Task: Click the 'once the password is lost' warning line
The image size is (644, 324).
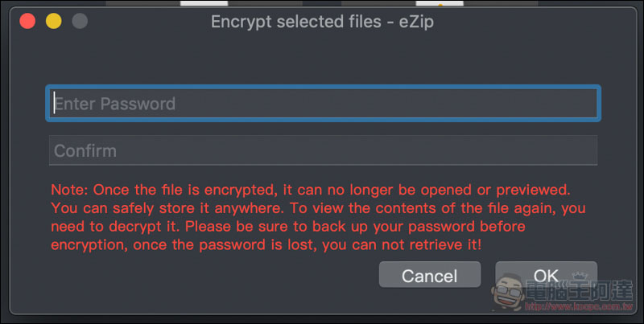Action: 266,245
